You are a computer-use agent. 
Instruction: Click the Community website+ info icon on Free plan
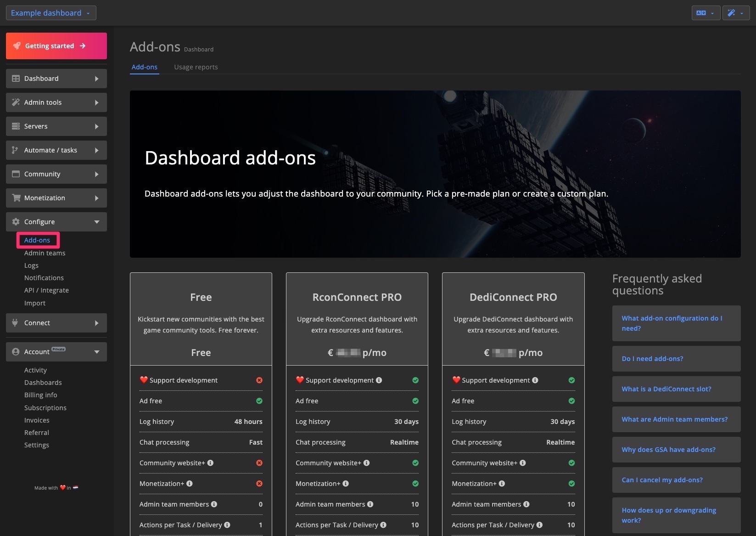(x=210, y=463)
